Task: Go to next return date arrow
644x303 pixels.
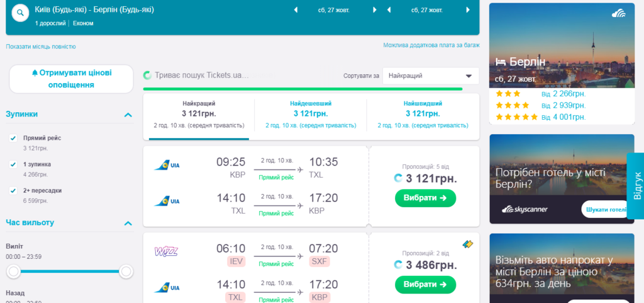Action: [468, 10]
